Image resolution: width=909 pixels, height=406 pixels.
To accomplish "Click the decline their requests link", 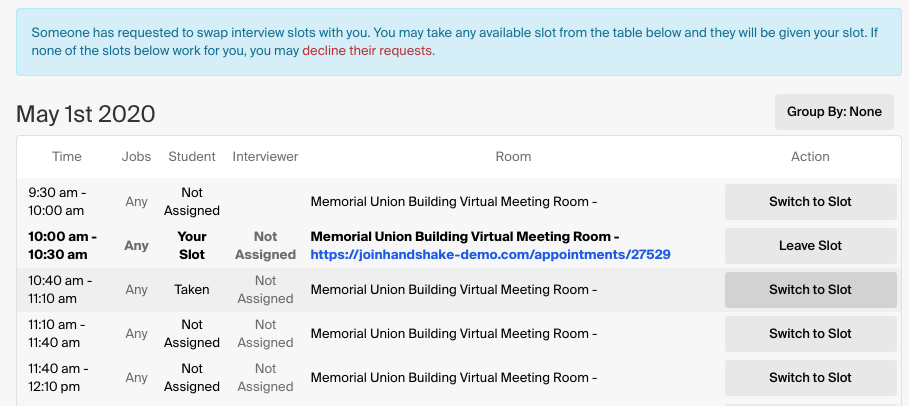I will pos(367,51).
